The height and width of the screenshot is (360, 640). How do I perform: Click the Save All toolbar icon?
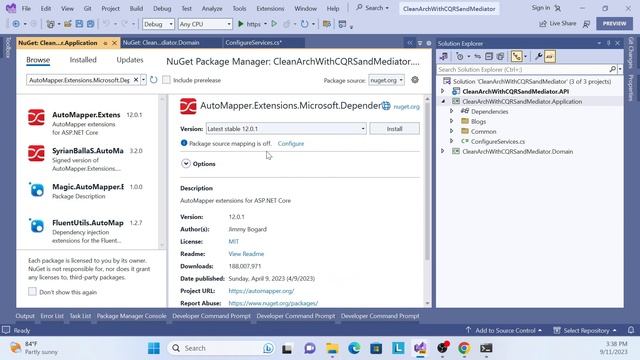point(90,24)
